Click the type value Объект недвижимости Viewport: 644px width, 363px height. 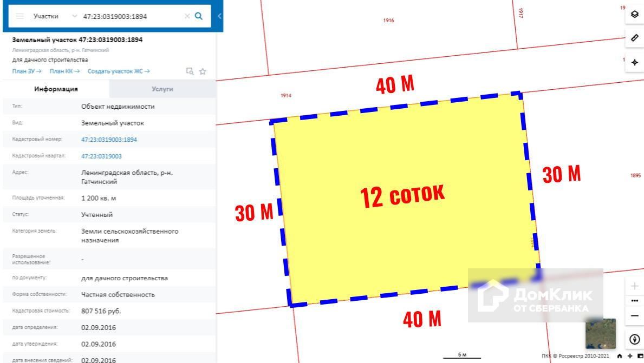[118, 107]
